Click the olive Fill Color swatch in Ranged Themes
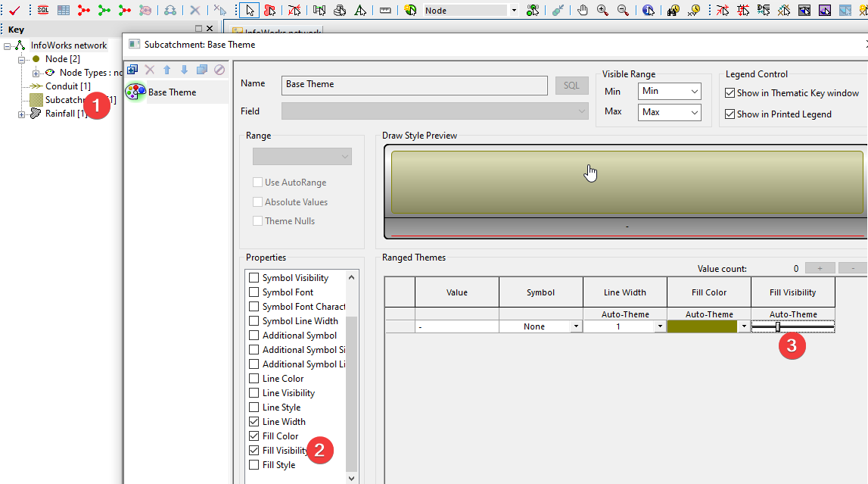The image size is (868, 484). (x=704, y=326)
